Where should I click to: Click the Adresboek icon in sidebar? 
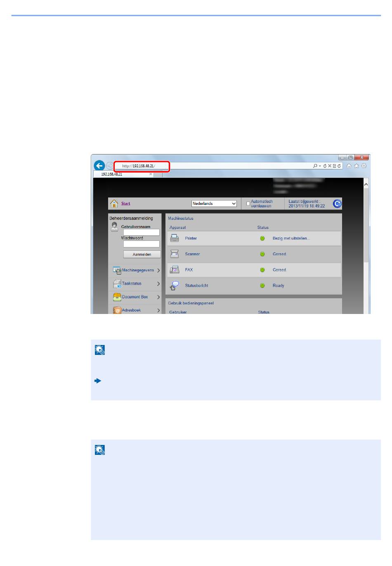pos(117,310)
